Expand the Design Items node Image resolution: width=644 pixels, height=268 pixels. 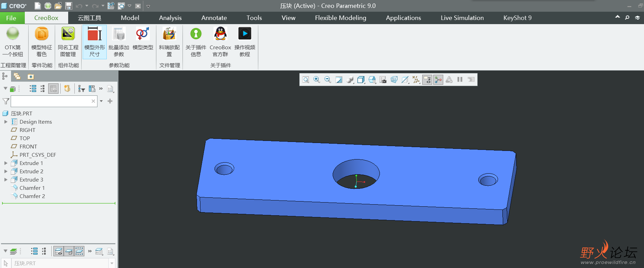click(6, 122)
